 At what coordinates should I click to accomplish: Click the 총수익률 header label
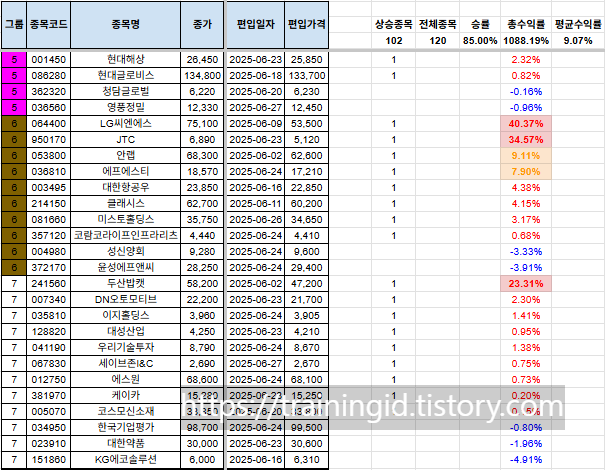(526, 25)
